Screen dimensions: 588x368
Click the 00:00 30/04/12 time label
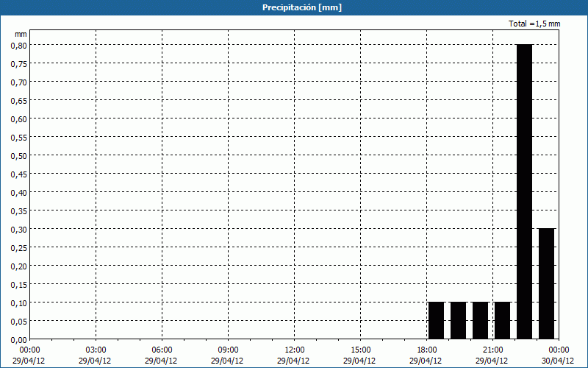(x=559, y=355)
